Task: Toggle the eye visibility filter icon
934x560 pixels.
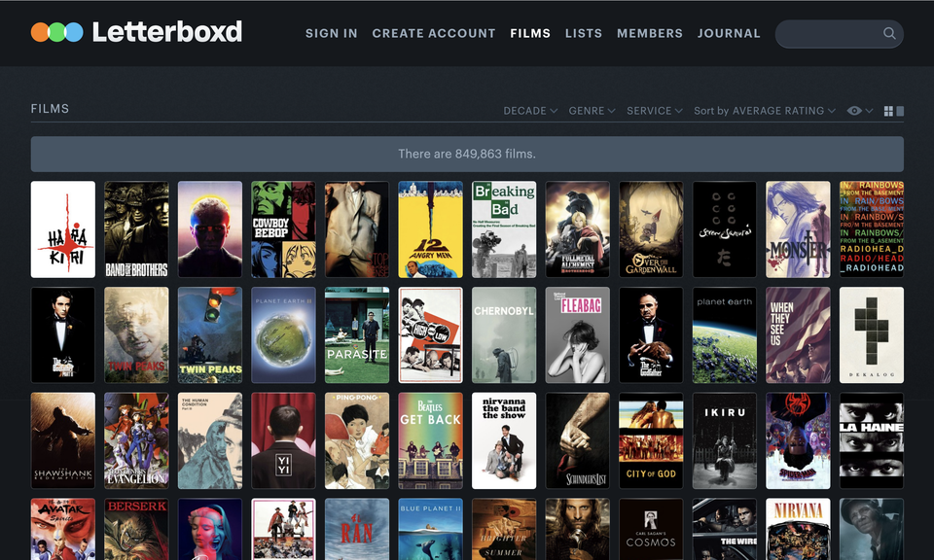Action: coord(853,111)
